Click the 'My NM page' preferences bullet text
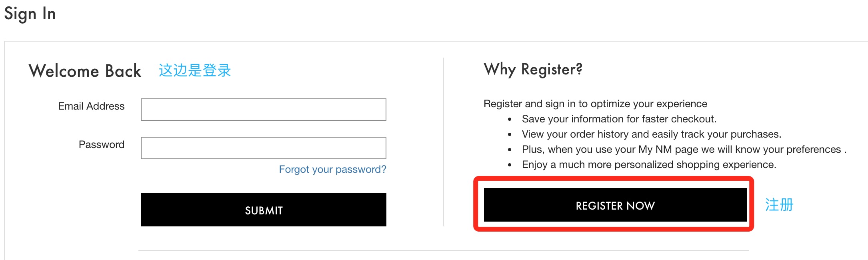This screenshot has height=260, width=868. tap(684, 149)
